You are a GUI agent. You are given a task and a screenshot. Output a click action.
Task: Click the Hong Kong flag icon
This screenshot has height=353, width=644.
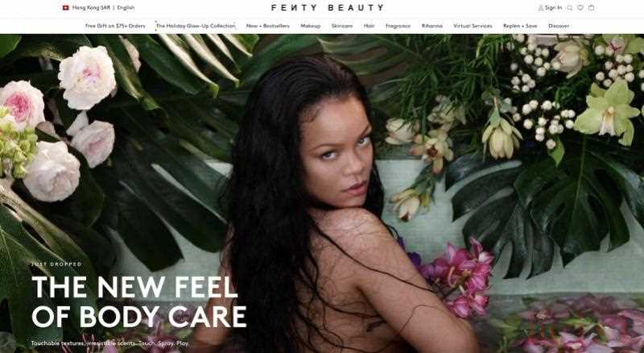coord(66,8)
